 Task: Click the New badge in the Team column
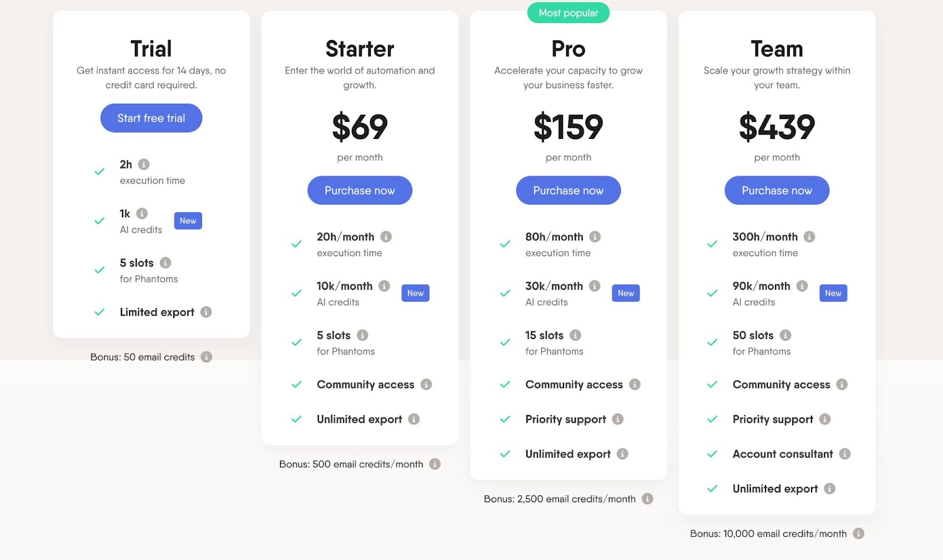click(x=833, y=293)
